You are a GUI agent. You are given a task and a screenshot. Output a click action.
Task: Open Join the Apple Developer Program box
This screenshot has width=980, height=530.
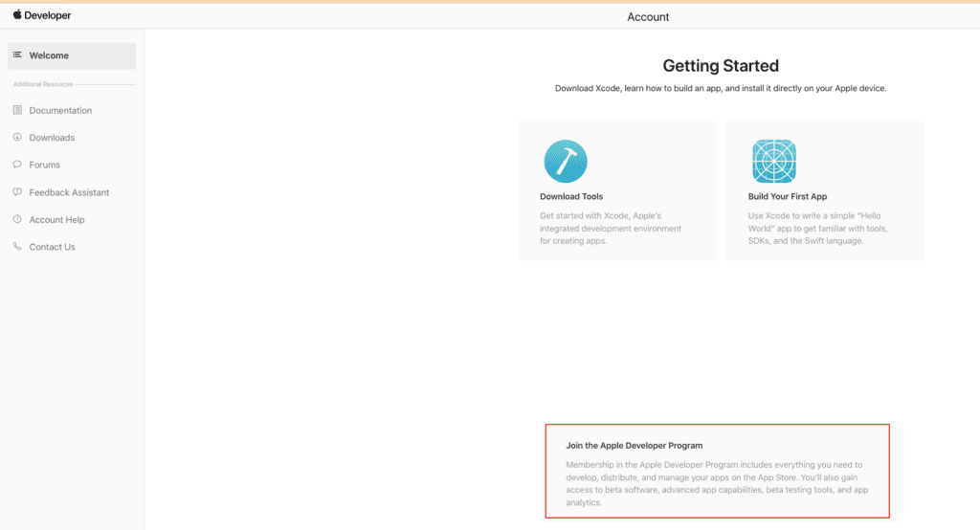pyautogui.click(x=718, y=472)
